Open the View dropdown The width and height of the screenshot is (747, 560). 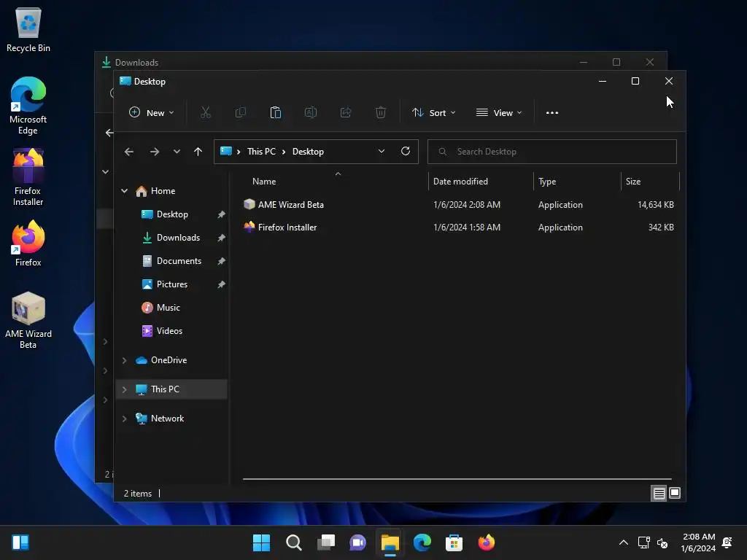(499, 113)
